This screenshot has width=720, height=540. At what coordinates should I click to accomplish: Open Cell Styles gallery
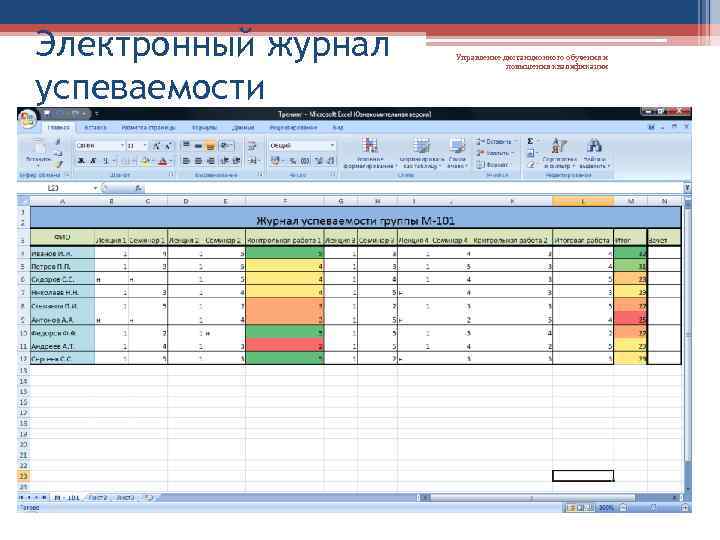click(x=457, y=153)
